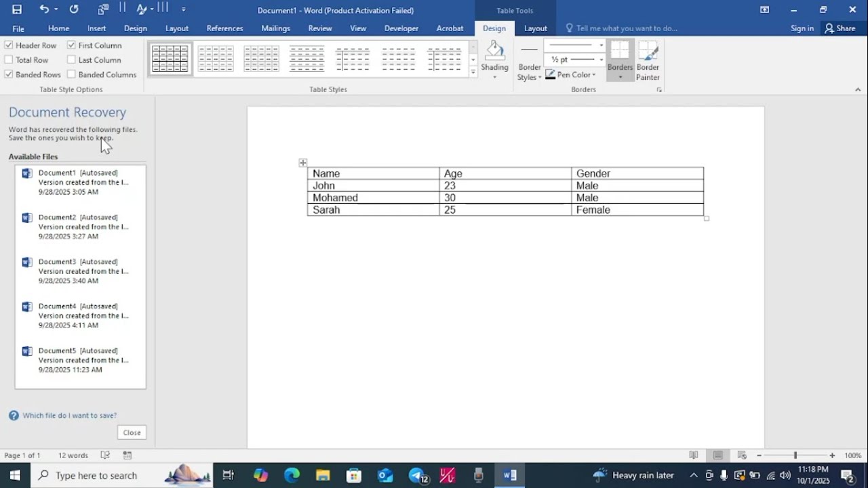Open Border Styles gallery

530,61
